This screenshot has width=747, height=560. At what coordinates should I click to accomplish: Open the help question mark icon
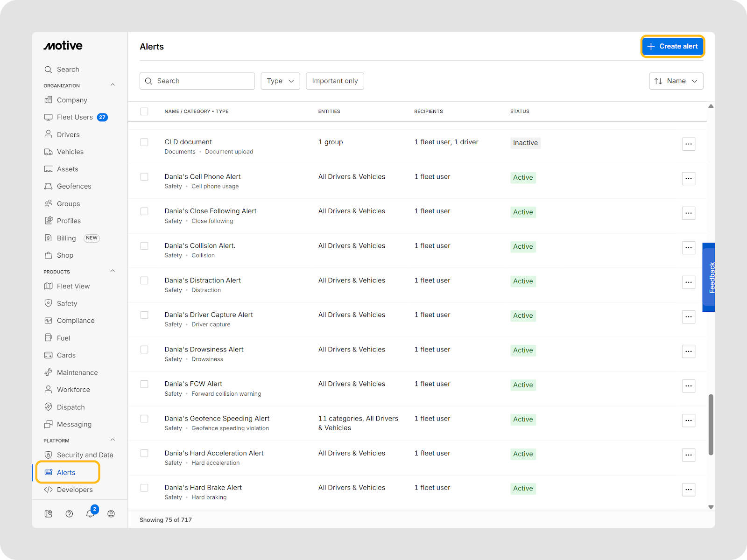(x=69, y=514)
